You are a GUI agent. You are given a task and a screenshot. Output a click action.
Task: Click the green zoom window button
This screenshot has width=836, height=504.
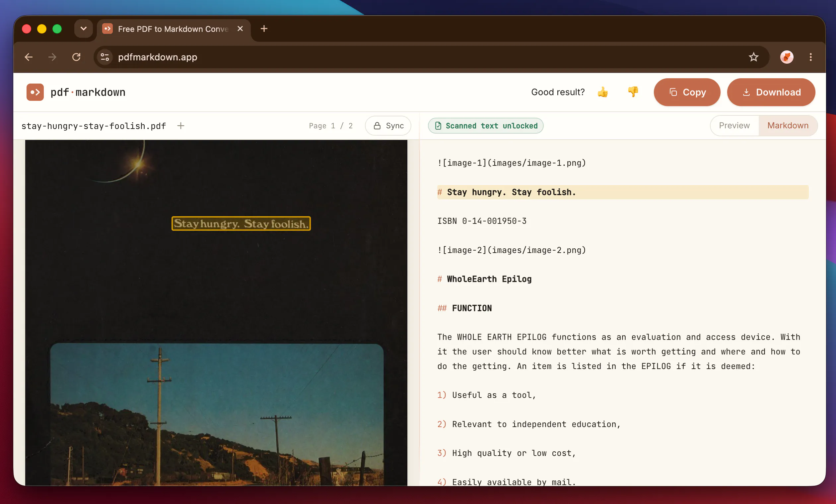click(57, 29)
